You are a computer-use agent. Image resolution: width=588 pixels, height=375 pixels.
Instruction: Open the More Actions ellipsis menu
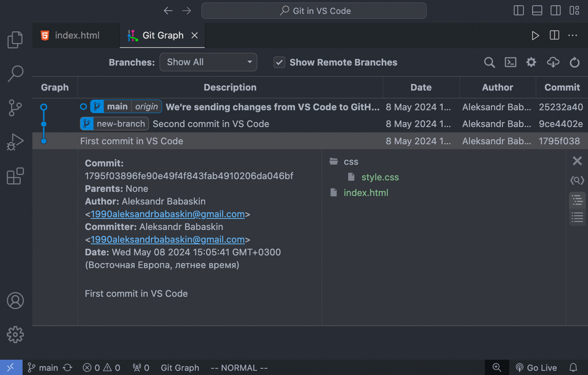coord(573,35)
